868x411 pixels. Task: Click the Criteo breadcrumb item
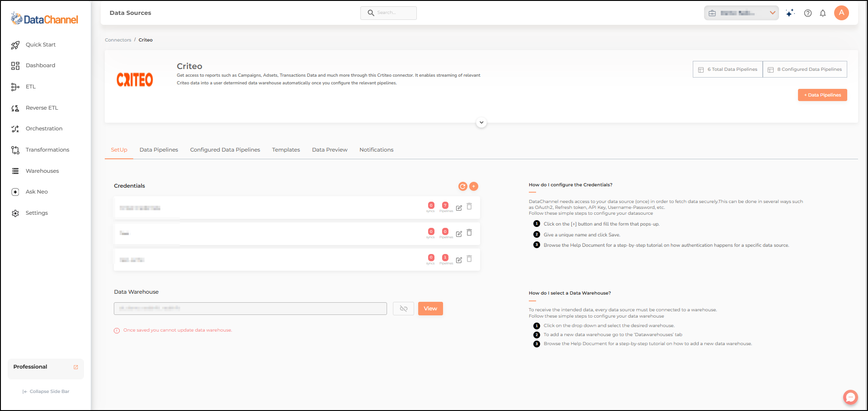click(145, 40)
